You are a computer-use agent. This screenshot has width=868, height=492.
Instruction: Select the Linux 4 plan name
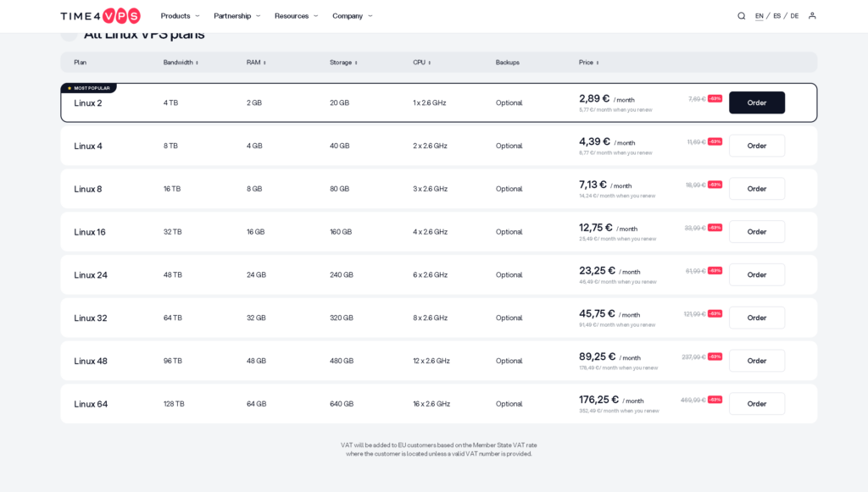coord(88,146)
